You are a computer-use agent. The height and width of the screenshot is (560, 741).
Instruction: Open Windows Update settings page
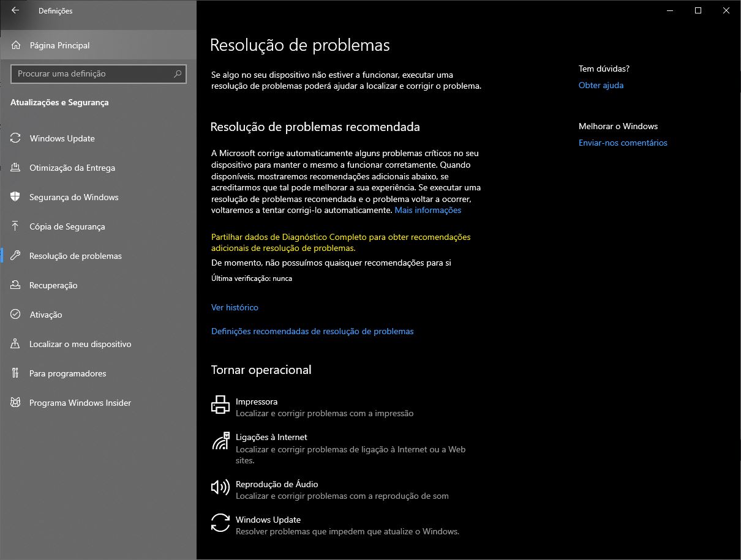point(98,138)
